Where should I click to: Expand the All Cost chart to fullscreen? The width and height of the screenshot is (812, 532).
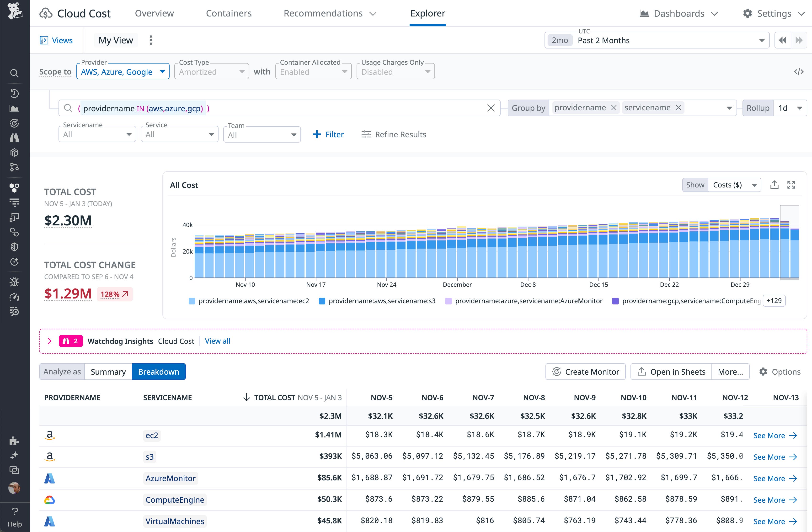point(791,185)
